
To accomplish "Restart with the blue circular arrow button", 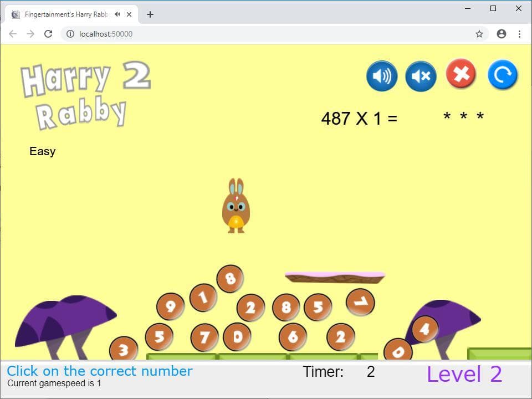I will [x=503, y=75].
